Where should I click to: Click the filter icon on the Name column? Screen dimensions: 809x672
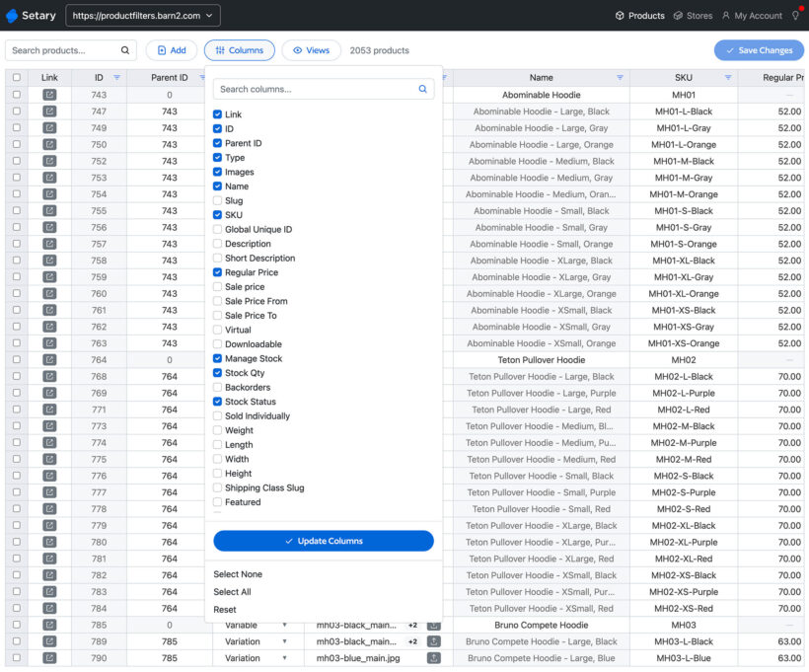[622, 77]
